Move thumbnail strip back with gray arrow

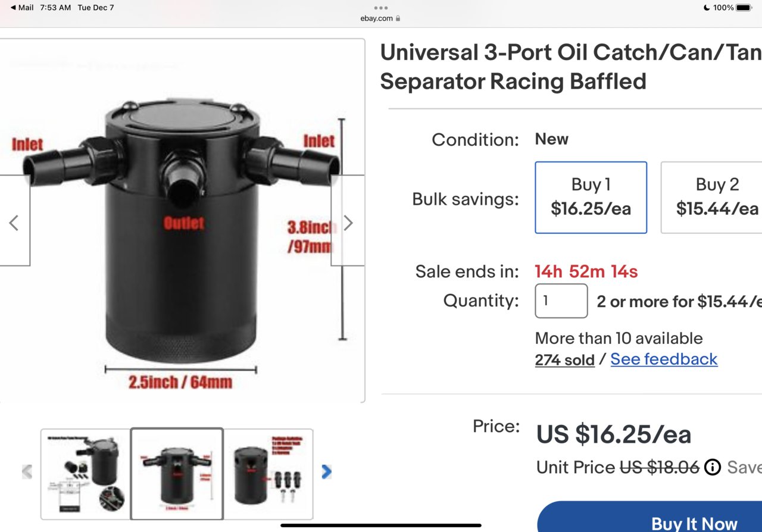[x=27, y=472]
